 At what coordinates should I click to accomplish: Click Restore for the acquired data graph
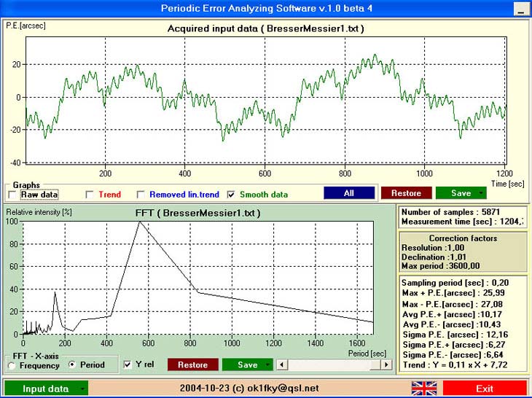point(407,193)
